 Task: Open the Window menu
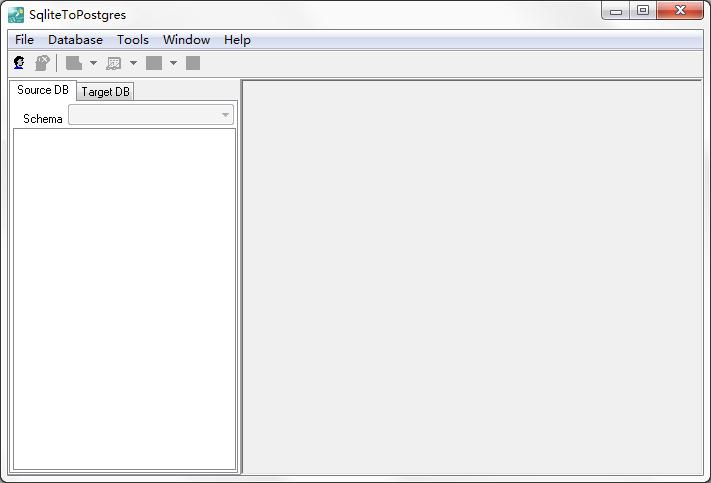186,40
